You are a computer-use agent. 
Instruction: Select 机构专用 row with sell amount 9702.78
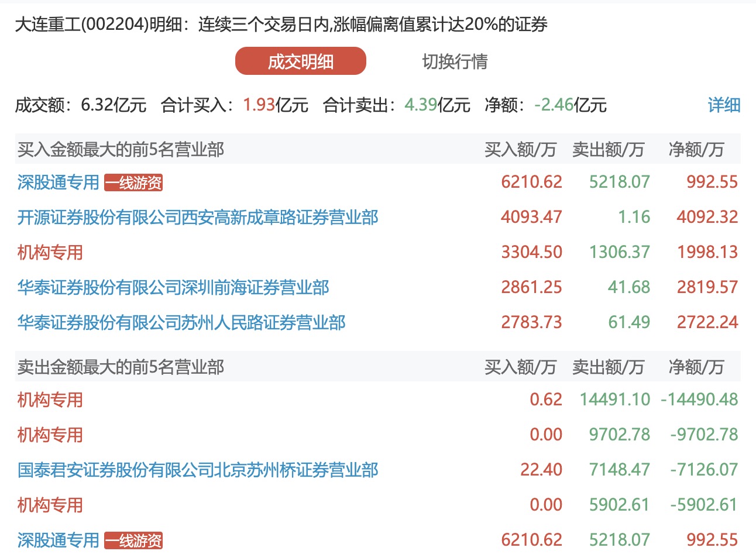50,435
